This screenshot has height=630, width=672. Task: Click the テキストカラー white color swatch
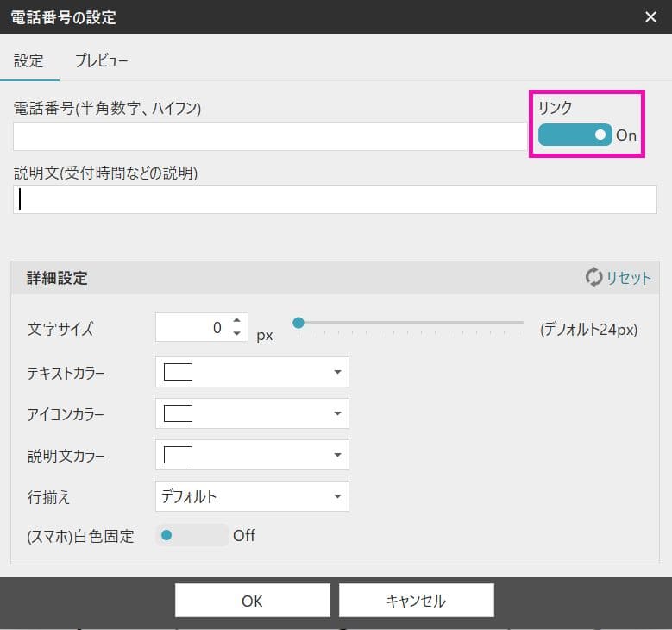(x=178, y=373)
